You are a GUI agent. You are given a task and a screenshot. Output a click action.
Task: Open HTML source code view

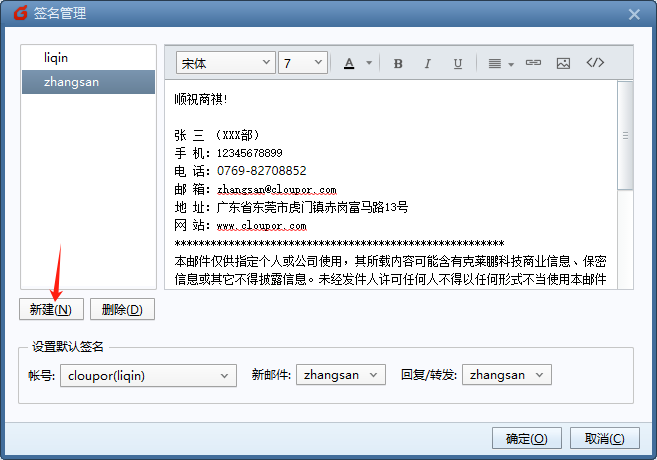595,63
